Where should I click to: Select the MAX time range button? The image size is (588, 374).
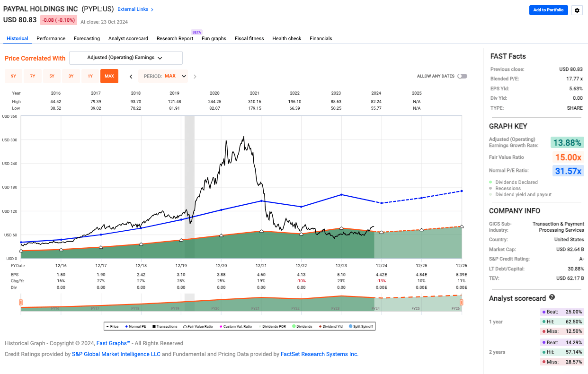pyautogui.click(x=109, y=76)
